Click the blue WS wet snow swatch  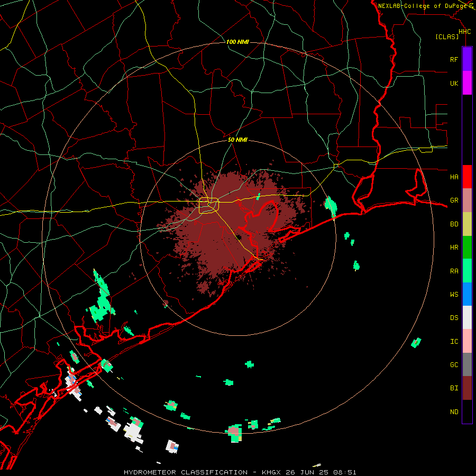[x=467, y=294]
